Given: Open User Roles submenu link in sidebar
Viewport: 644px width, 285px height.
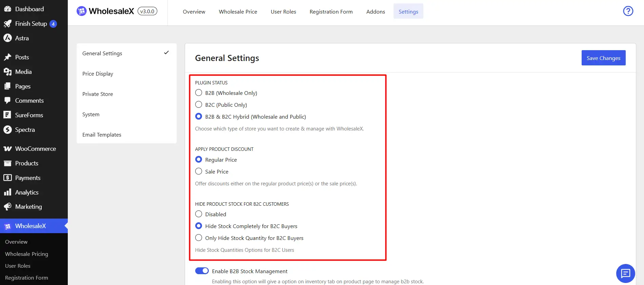Looking at the screenshot, I should pyautogui.click(x=18, y=266).
